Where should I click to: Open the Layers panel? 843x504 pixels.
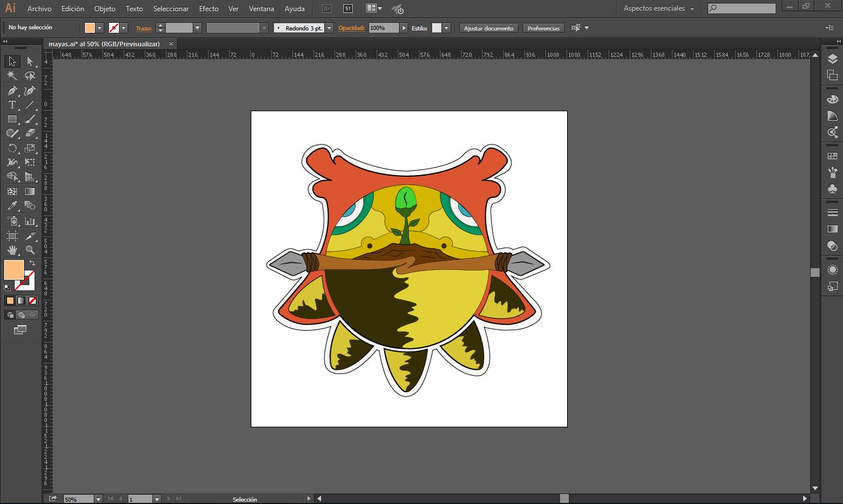tap(832, 59)
